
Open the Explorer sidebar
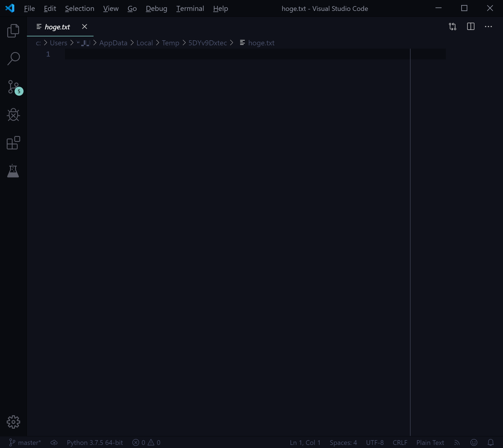[x=13, y=31]
